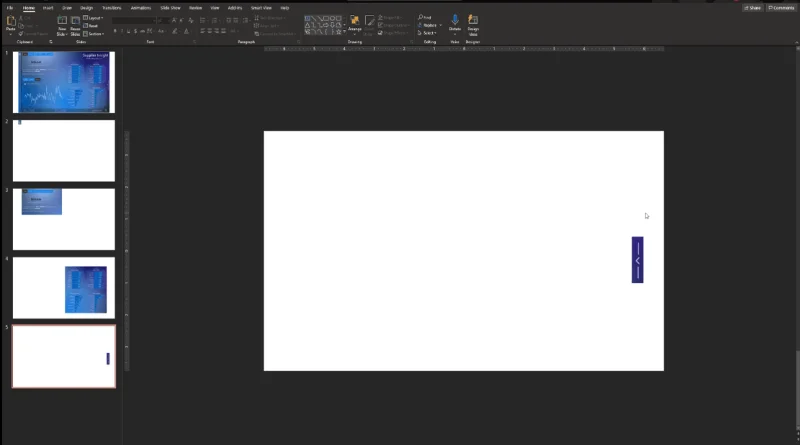Select slide 4 thumbnail

pyautogui.click(x=64, y=288)
